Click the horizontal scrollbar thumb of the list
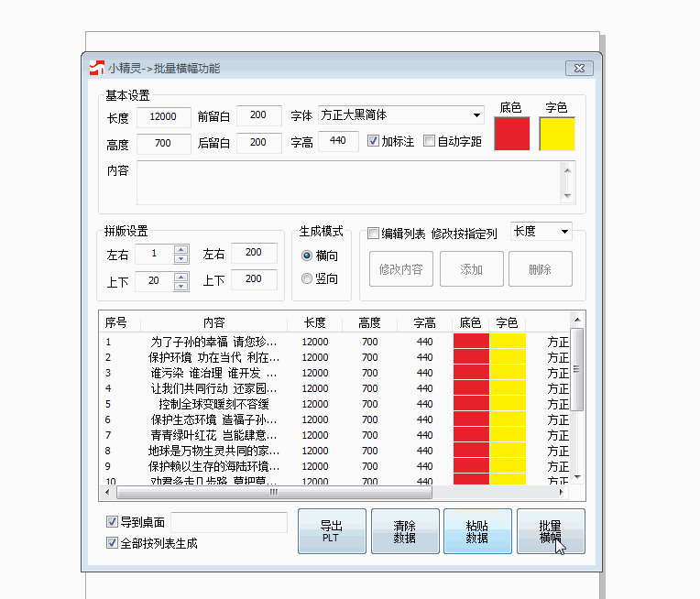The height and width of the screenshot is (599, 700). tap(274, 492)
